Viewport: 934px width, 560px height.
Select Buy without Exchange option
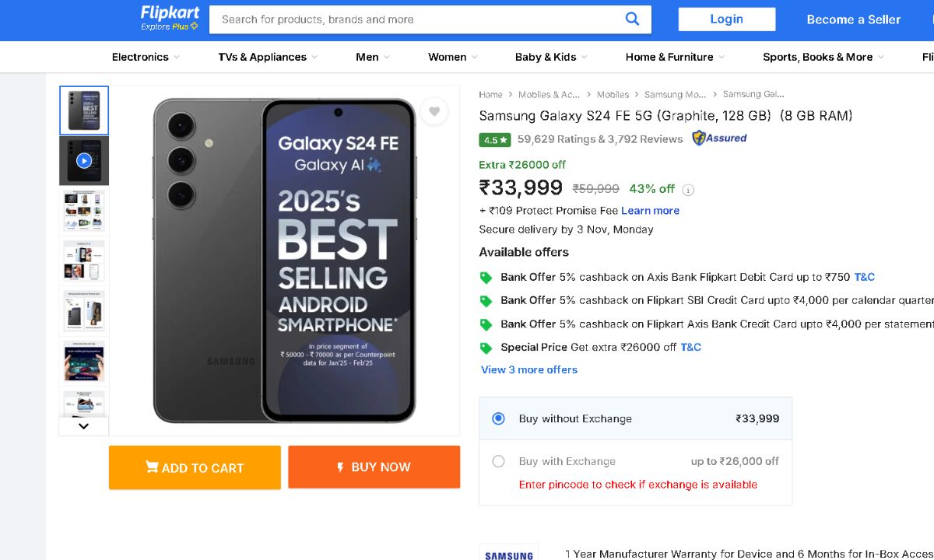pyautogui.click(x=499, y=418)
